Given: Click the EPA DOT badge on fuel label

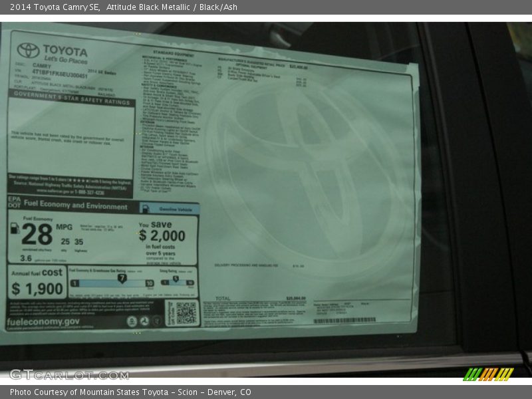Looking at the screenshot, I should coord(14,203).
